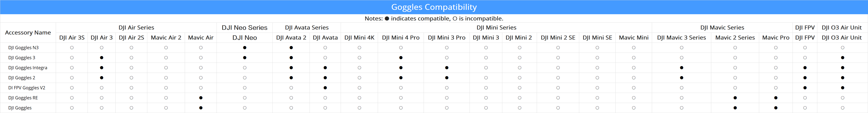Click the empty circle for DJI Goggles and Mavic Mini
Viewport: 868px width, 113px height.
point(634,108)
